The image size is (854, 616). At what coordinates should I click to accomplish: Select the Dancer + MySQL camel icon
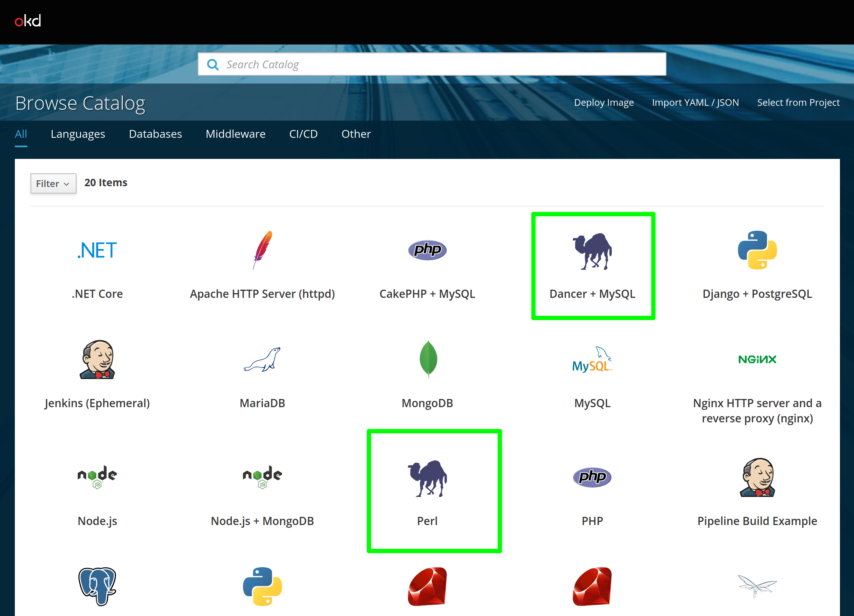tap(592, 251)
